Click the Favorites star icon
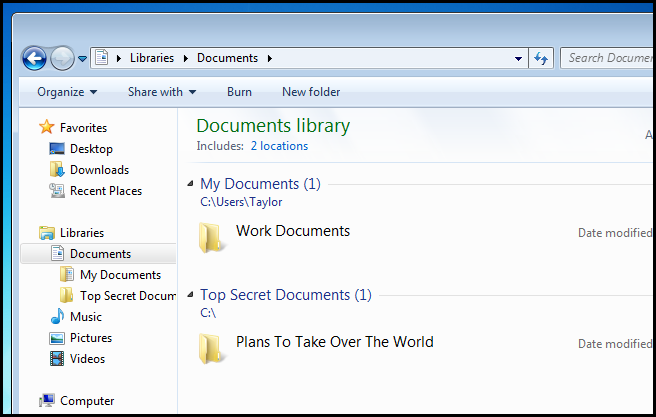The image size is (656, 417). tap(46, 127)
